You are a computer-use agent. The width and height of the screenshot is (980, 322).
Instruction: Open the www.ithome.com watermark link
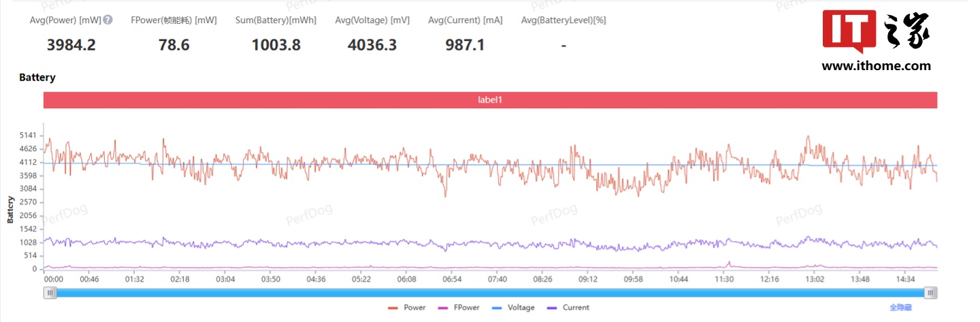tap(876, 66)
